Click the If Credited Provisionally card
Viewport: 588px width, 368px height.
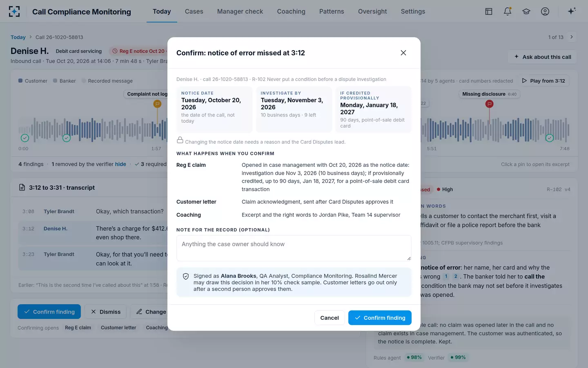coord(373,110)
